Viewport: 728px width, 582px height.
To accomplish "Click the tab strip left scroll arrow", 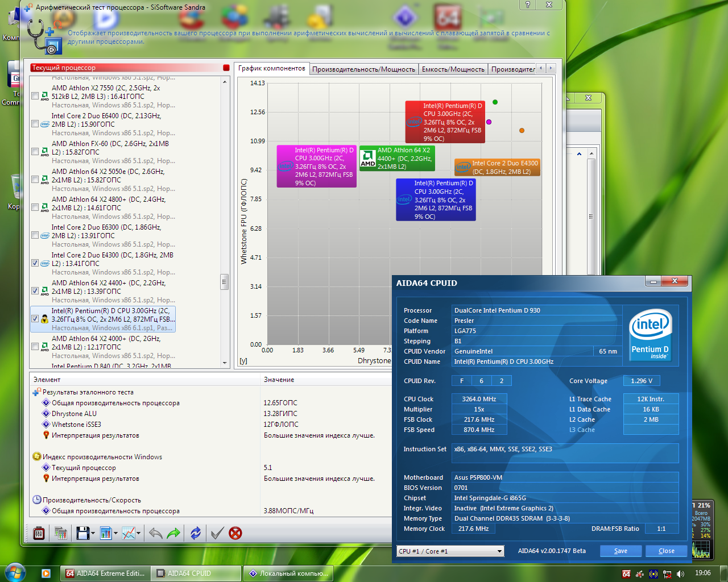I will pyautogui.click(x=541, y=68).
